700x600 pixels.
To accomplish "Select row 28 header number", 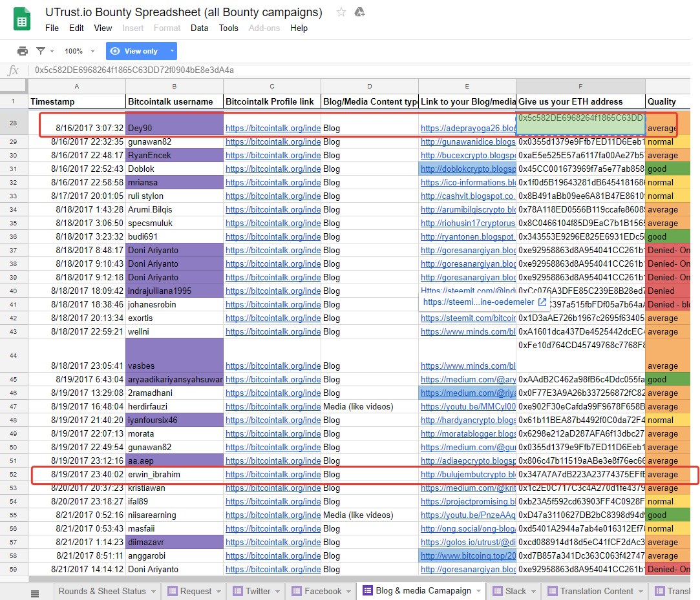I will 14,123.
